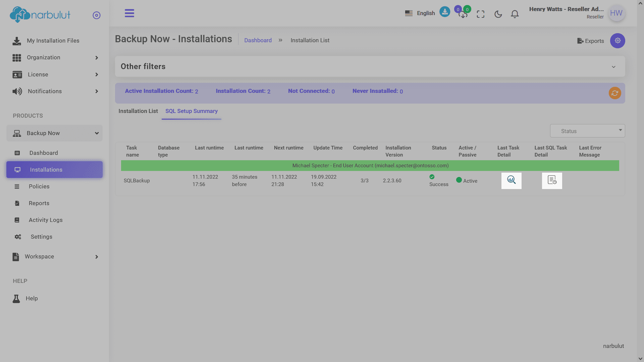Click the US flag language icon
The width and height of the screenshot is (644, 362).
click(x=409, y=13)
